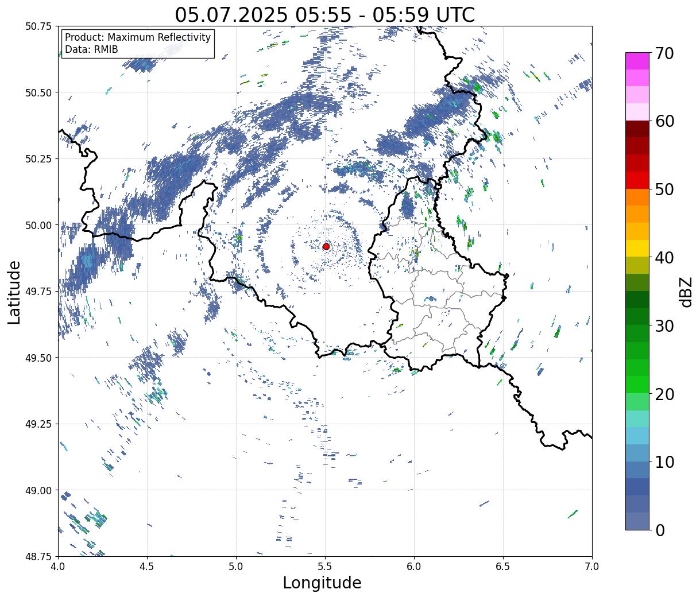The height and width of the screenshot is (597, 700).
Task: Click the latitude tick label 49.00
Action: pyautogui.click(x=38, y=490)
